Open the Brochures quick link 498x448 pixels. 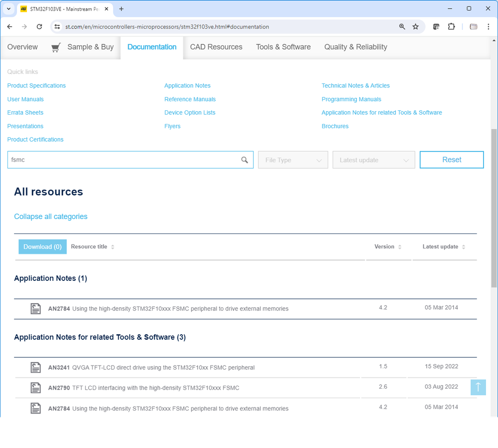pos(335,126)
